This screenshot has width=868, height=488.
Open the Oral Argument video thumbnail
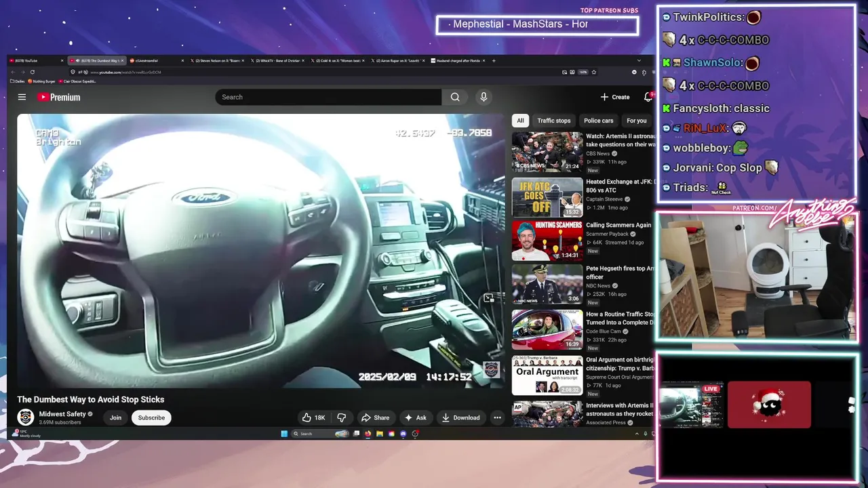(547, 375)
